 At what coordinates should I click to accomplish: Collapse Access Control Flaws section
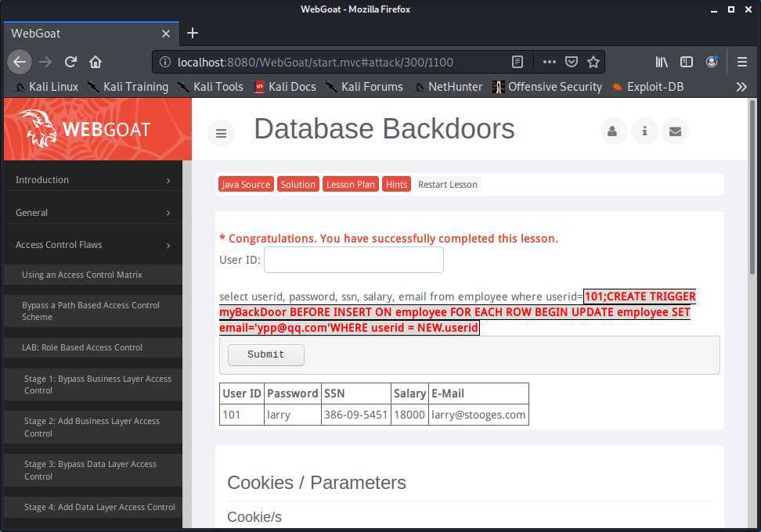point(93,246)
